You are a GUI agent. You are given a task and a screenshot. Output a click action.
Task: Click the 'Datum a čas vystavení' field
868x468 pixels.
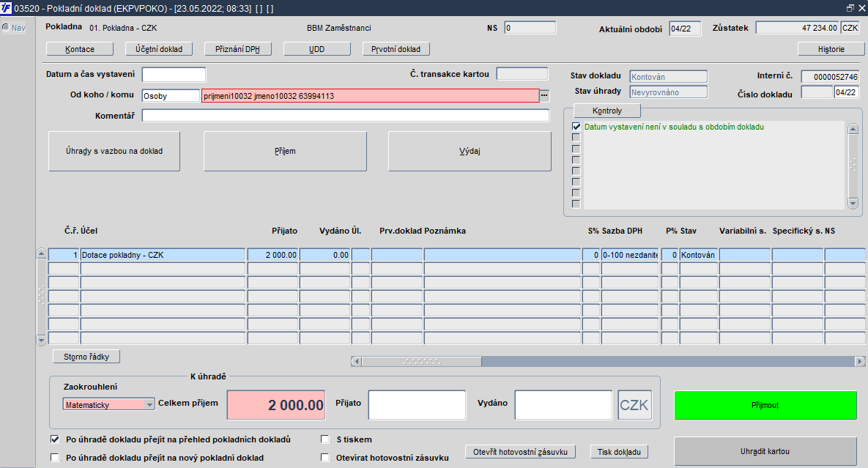(174, 75)
